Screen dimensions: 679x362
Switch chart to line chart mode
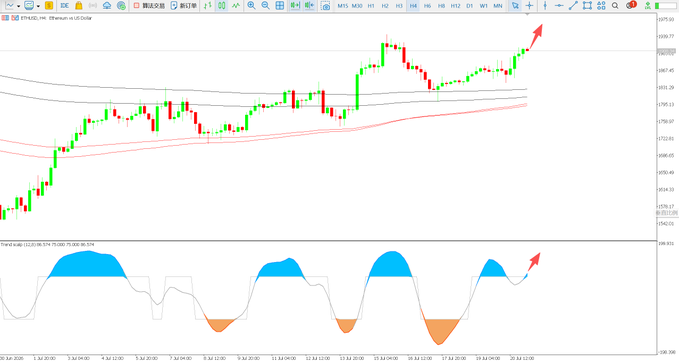coord(236,6)
